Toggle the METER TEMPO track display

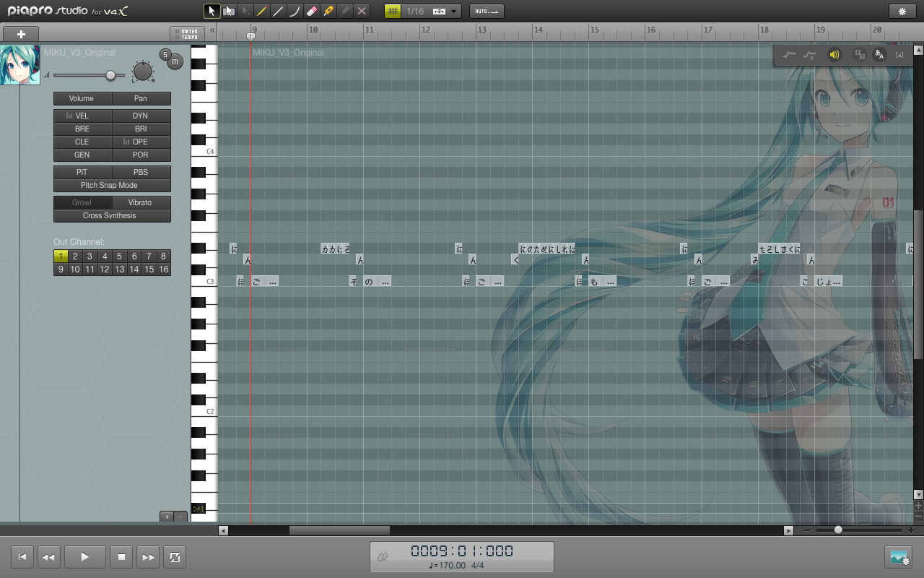pyautogui.click(x=188, y=34)
